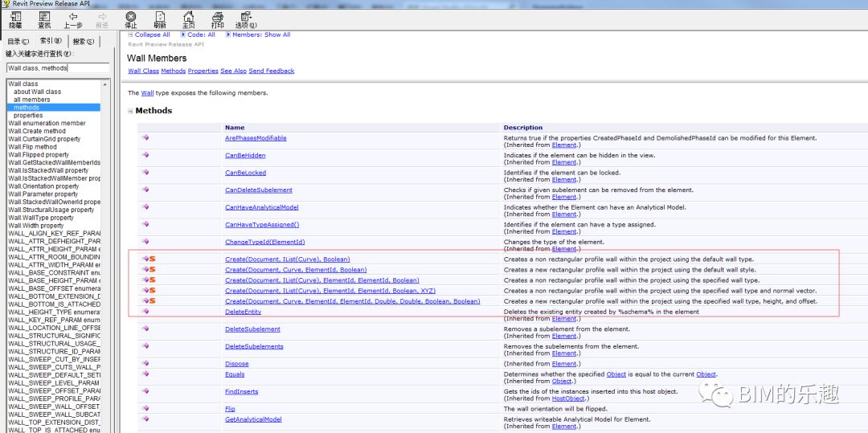Select 'all members' in index list
The width and height of the screenshot is (868, 433).
[32, 100]
